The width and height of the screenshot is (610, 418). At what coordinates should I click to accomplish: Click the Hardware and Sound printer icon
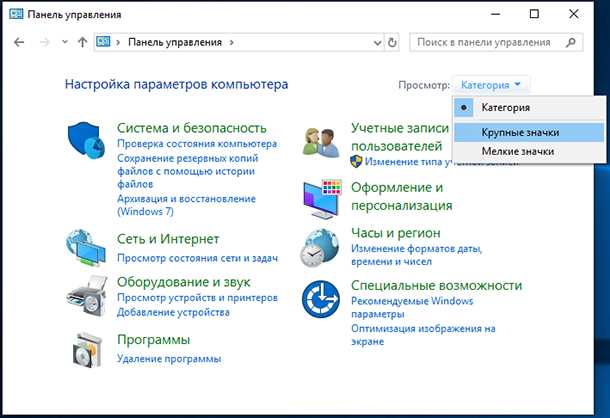pos(87,296)
